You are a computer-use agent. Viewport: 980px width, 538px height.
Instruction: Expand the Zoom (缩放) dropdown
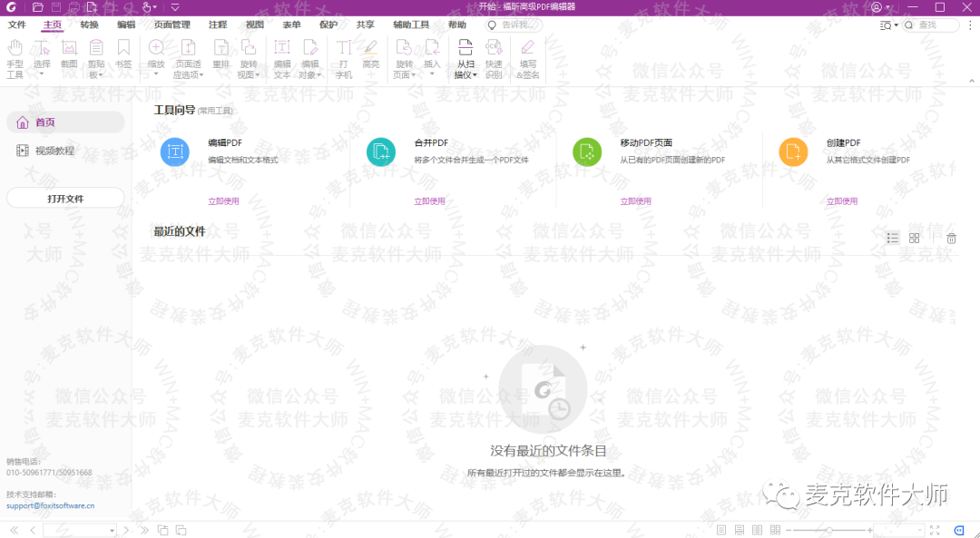click(156, 74)
